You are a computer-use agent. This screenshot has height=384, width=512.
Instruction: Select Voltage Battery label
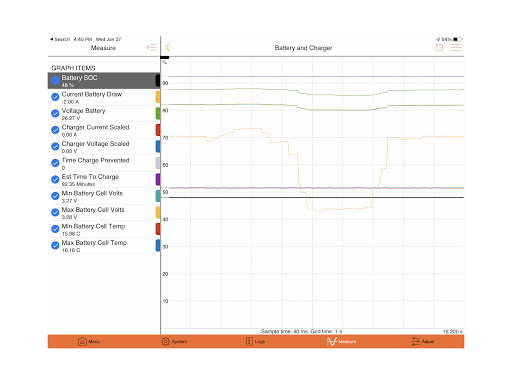click(83, 111)
